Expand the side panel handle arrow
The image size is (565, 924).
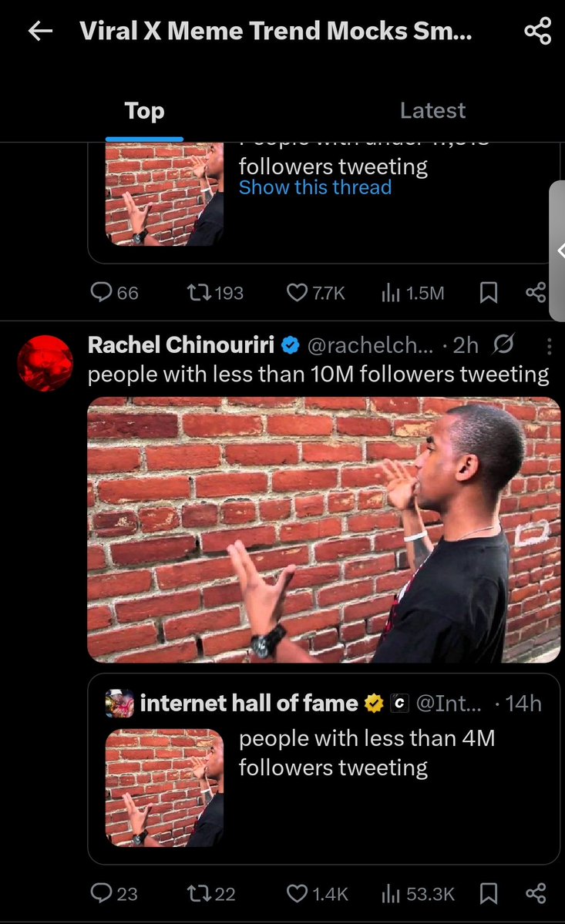[x=559, y=250]
